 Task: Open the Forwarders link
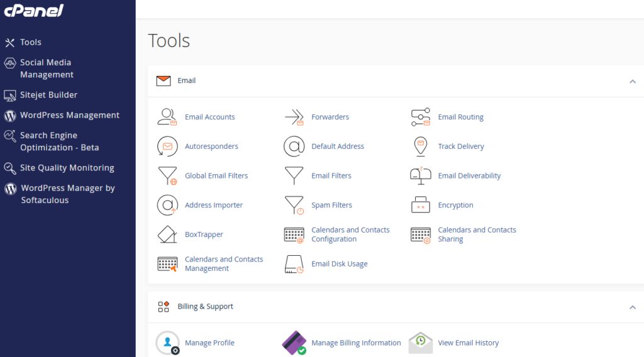coord(330,117)
